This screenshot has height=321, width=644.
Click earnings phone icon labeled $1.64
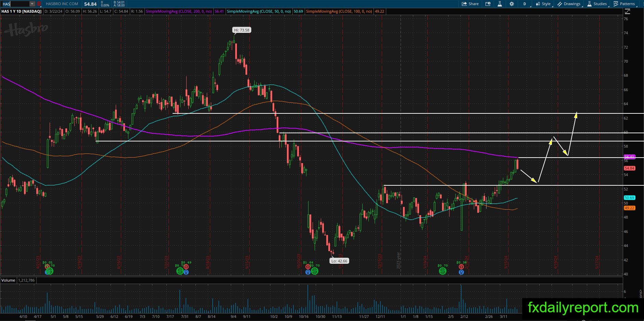[x=308, y=267]
